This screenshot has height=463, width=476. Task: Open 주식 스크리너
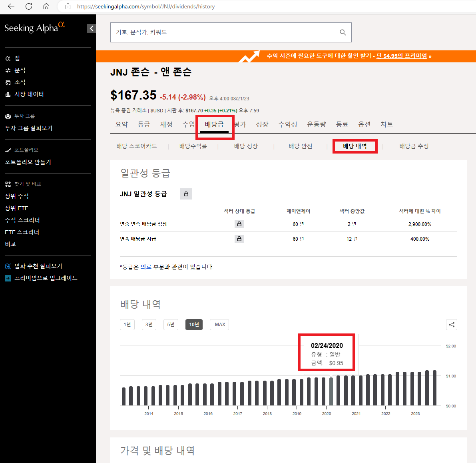click(x=22, y=220)
